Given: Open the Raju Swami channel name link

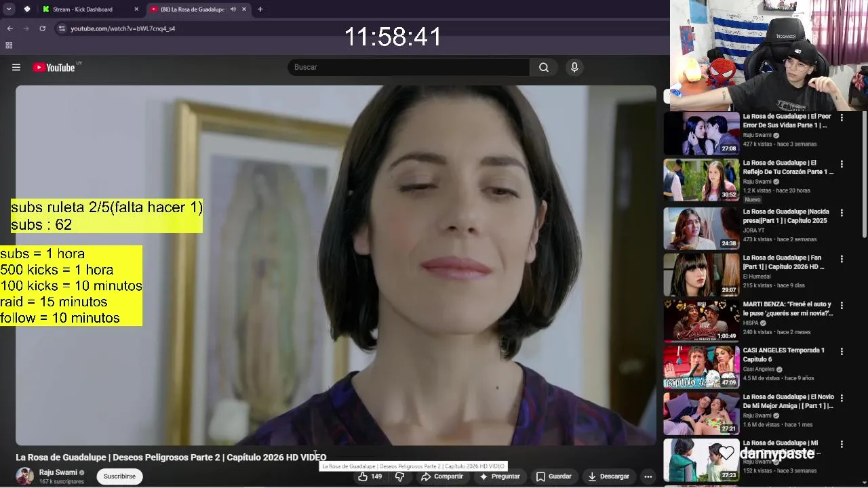Looking at the screenshot, I should (x=58, y=472).
